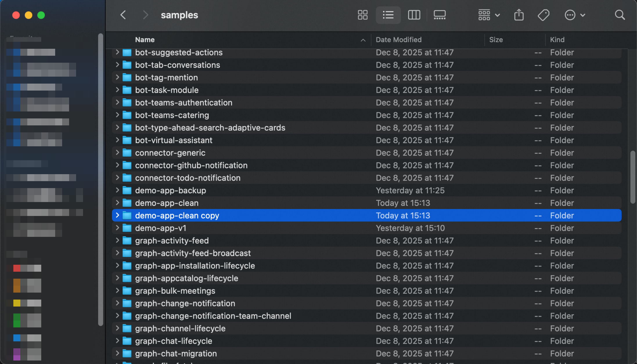The height and width of the screenshot is (364, 637).
Task: Sort by Name column header
Action: click(x=145, y=40)
